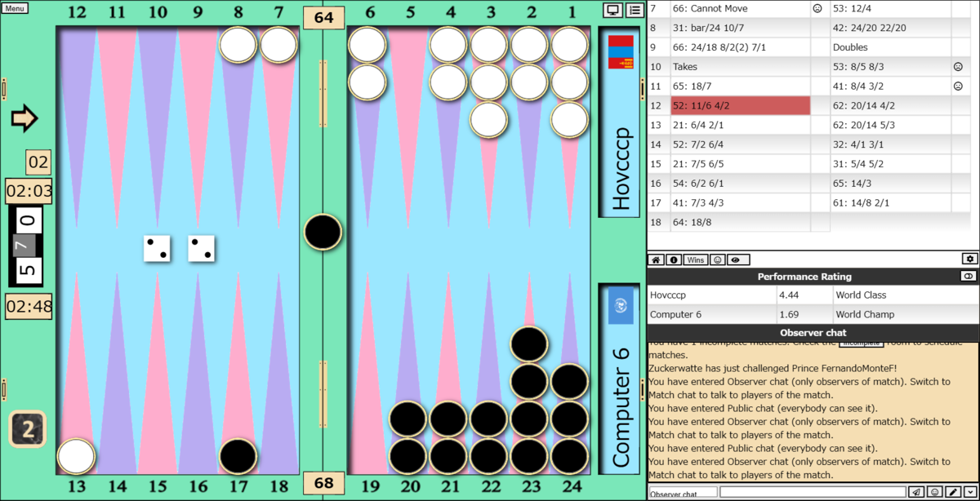Click the pencil edit icon in the chat bar
Viewport: 980px width, 501px height.
[952, 491]
